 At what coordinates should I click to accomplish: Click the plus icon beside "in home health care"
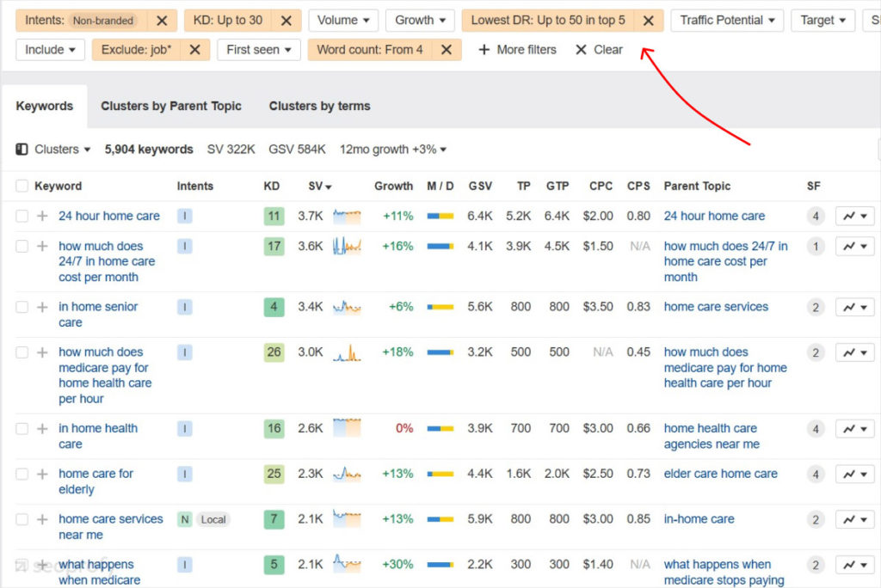point(40,428)
